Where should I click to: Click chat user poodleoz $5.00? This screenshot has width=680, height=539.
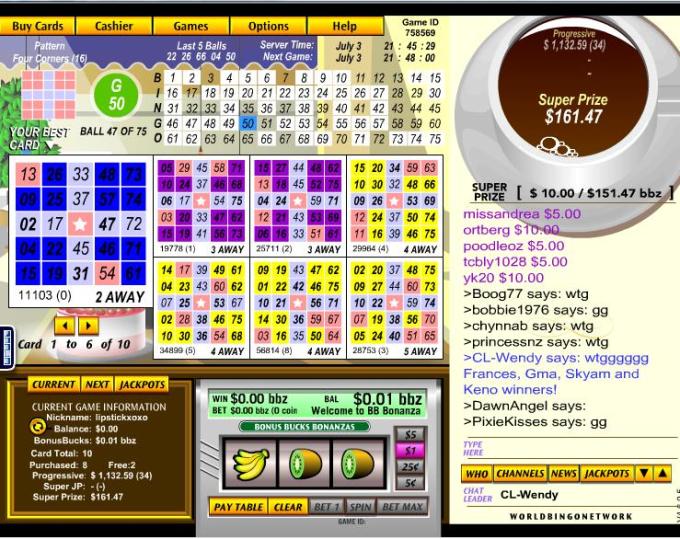tap(513, 246)
